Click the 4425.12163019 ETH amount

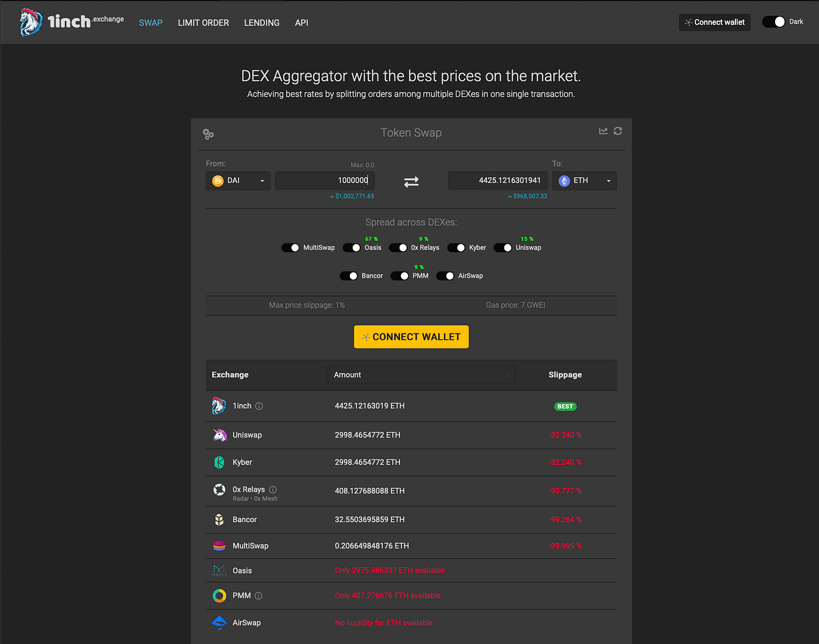click(x=370, y=406)
